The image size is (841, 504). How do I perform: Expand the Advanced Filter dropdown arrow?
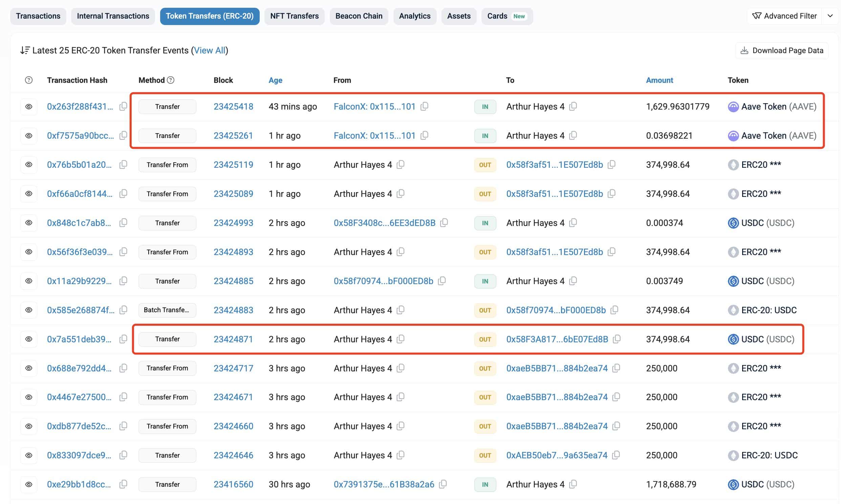[x=830, y=16]
